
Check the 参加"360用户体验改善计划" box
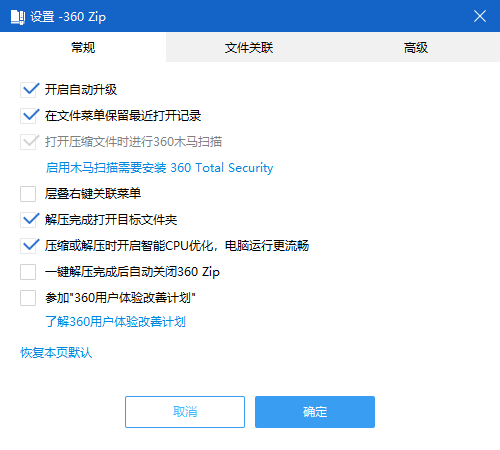click(28, 298)
